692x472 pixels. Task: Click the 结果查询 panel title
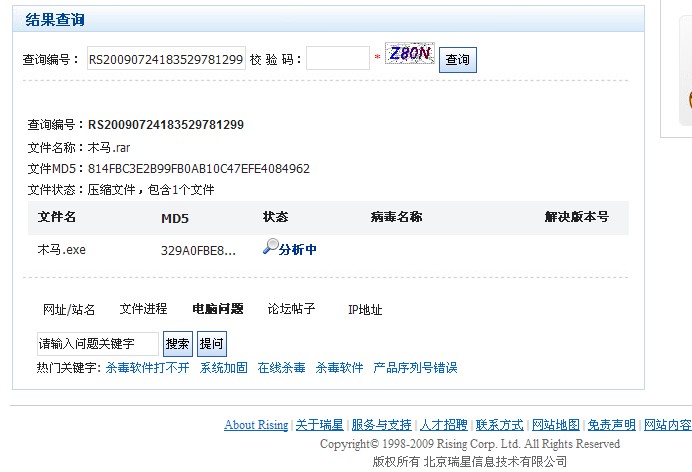click(55, 20)
